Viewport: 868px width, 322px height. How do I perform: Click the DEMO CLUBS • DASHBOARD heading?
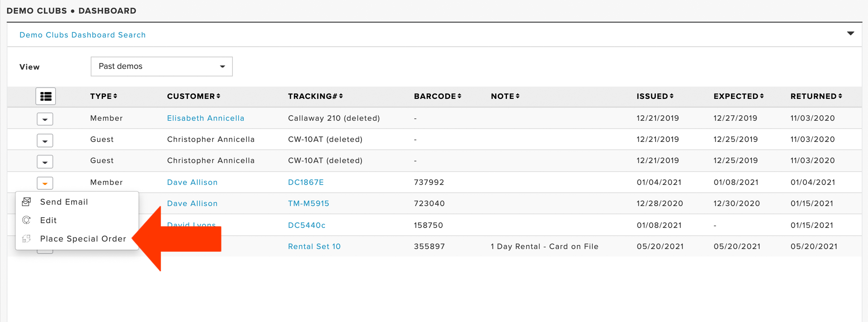coord(71,11)
